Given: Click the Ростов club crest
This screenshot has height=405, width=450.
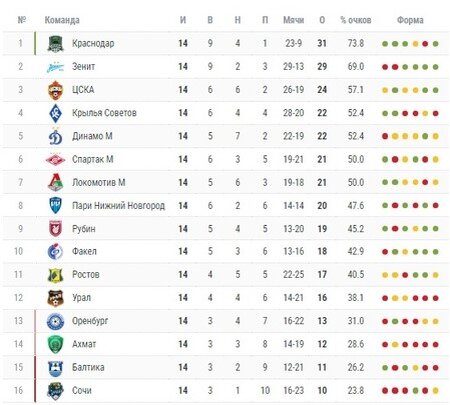Looking at the screenshot, I should (x=55, y=275).
